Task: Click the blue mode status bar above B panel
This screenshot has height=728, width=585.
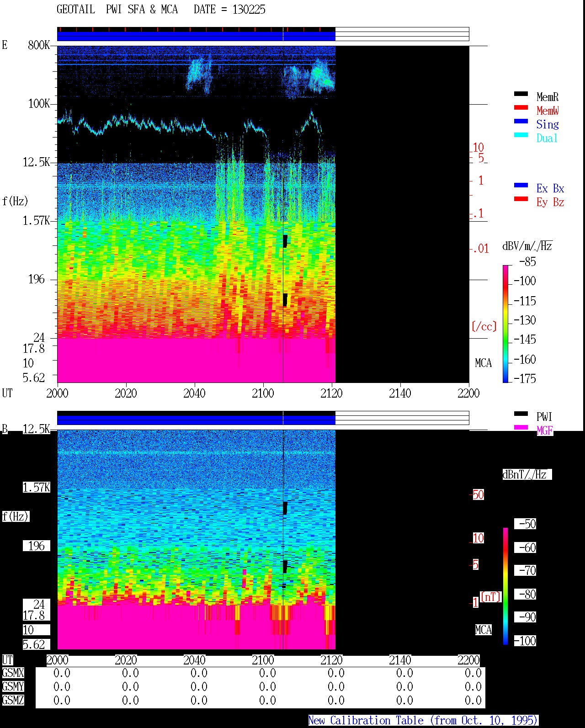Action: click(196, 420)
